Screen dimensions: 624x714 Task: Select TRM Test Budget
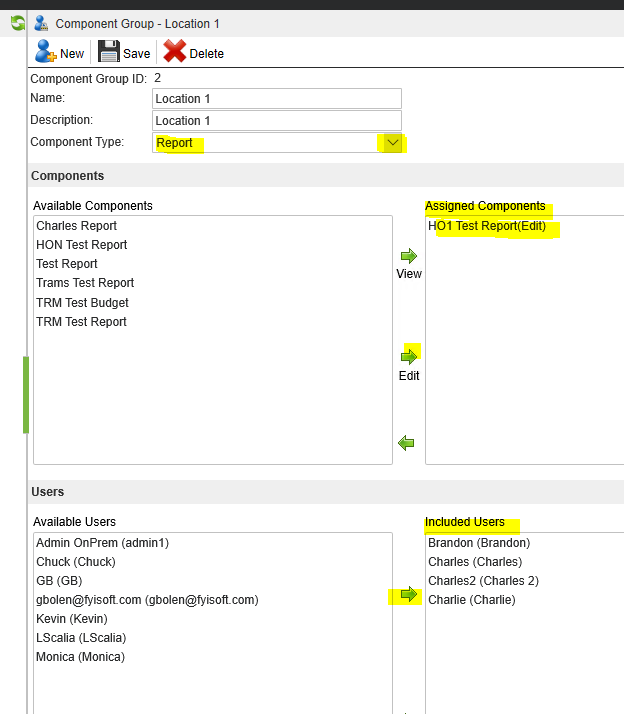(x=82, y=303)
